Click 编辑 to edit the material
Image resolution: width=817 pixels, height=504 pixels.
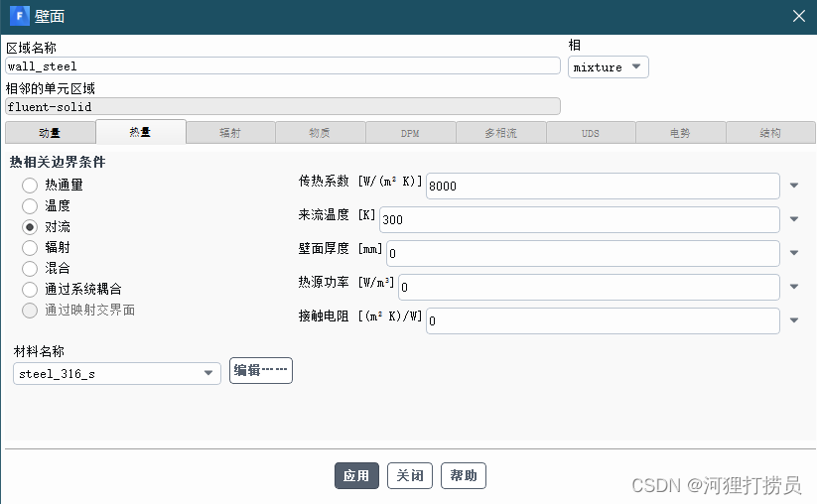click(x=261, y=371)
